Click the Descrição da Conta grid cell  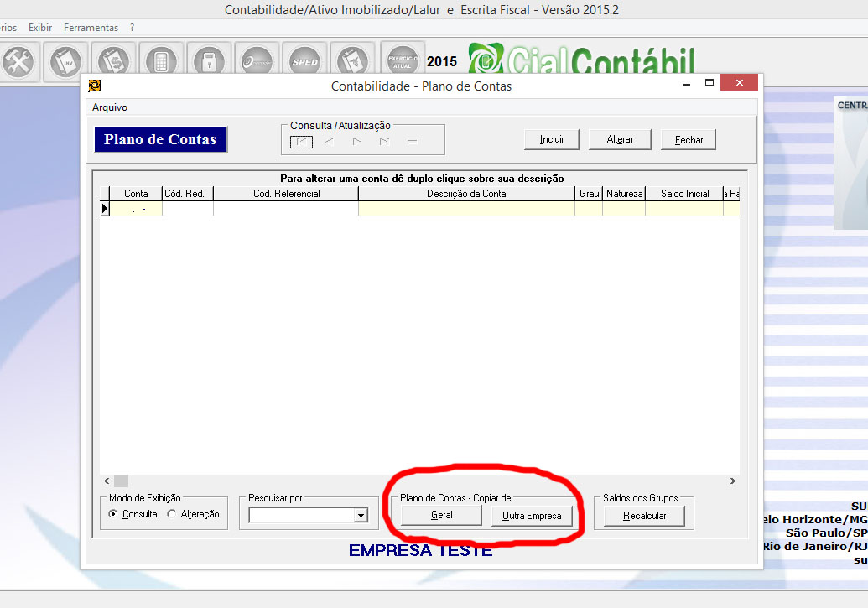(465, 209)
